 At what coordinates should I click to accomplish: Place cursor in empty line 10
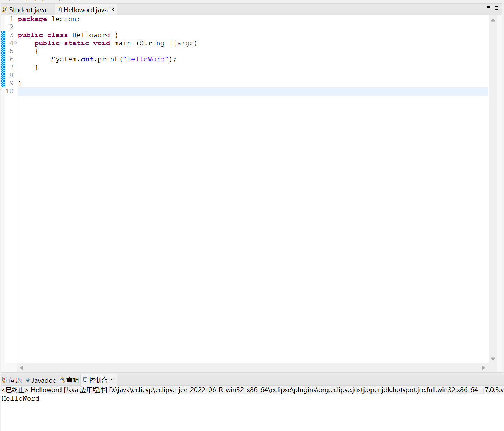(253, 91)
